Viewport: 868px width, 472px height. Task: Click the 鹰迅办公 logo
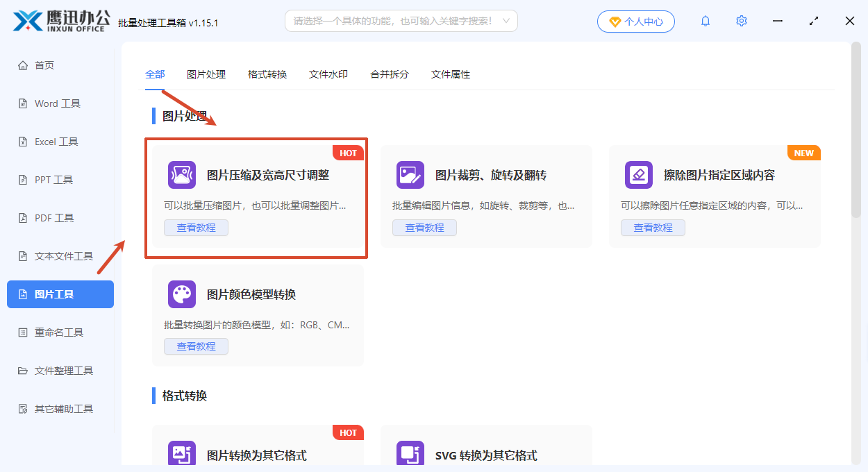pyautogui.click(x=61, y=21)
